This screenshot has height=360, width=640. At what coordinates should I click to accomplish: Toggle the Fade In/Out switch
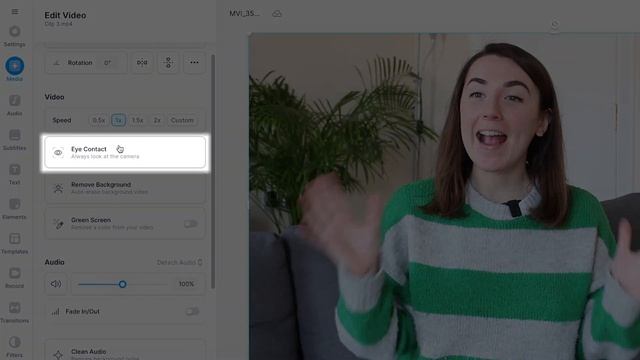point(192,311)
